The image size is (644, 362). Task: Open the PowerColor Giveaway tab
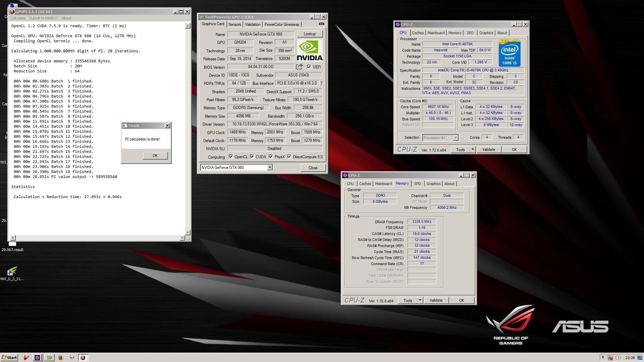coord(282,24)
